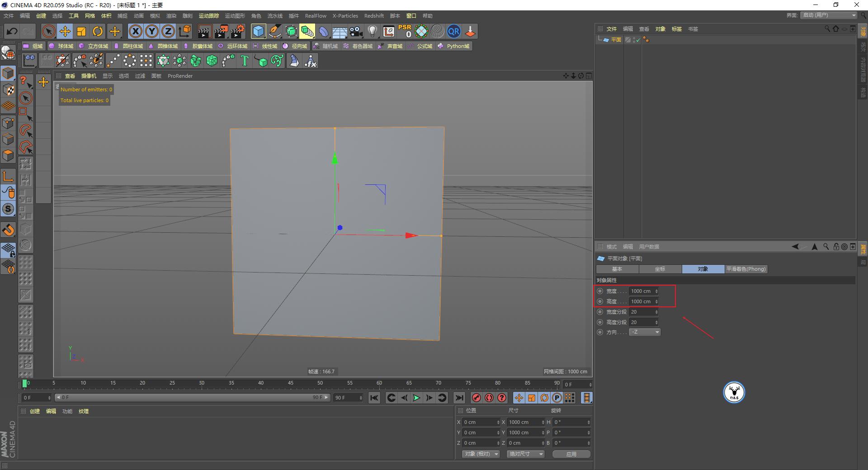Click the 球体域 sphere field icon
Image resolution: width=868 pixels, height=470 pixels.
(x=63, y=46)
